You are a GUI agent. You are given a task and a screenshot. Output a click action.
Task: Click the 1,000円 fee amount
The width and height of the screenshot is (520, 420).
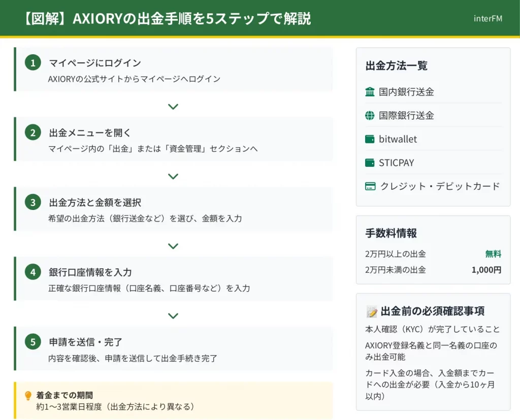point(486,270)
